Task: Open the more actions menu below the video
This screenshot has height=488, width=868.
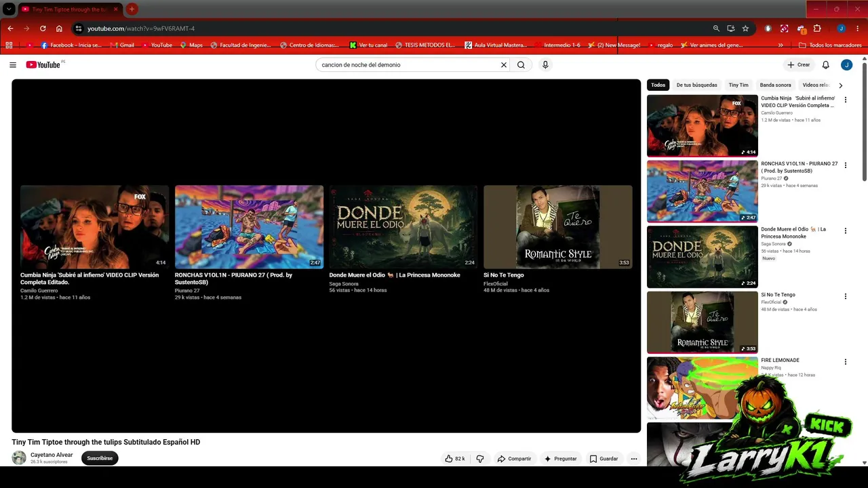Action: (634, 459)
